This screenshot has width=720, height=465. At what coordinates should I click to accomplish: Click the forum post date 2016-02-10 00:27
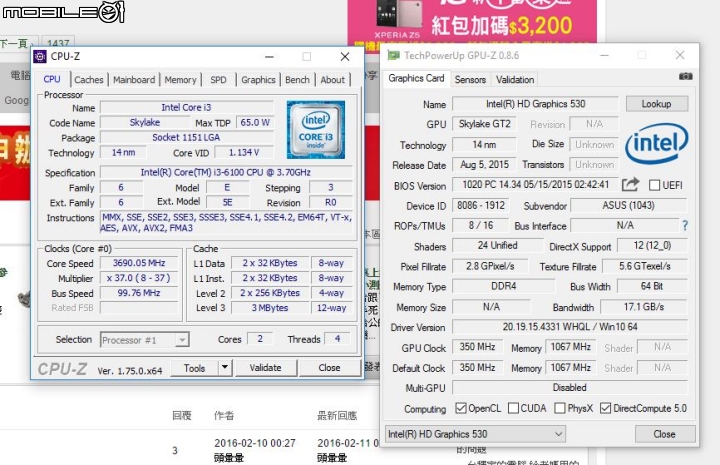point(255,443)
